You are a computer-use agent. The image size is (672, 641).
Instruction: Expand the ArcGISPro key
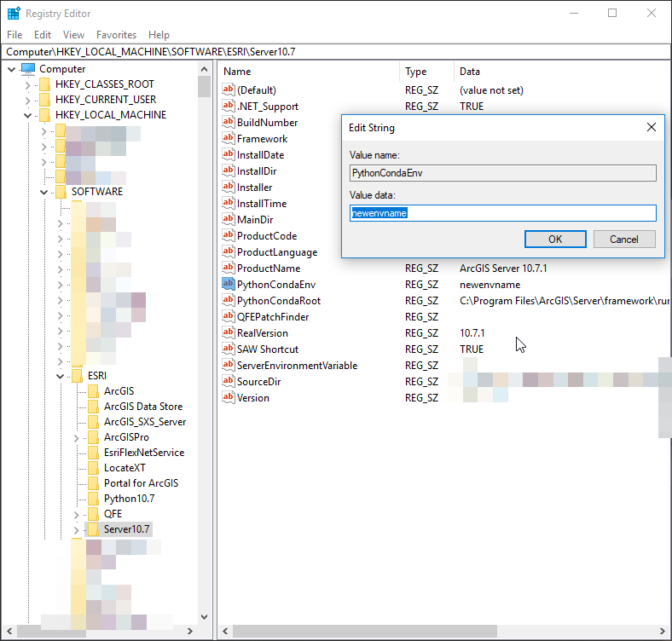[x=76, y=437]
